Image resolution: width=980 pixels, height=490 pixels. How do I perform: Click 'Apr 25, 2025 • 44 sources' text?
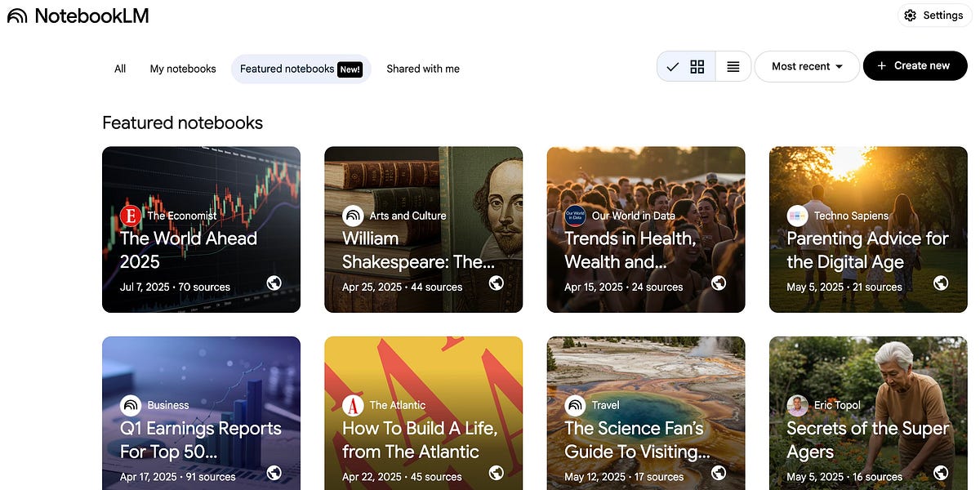tap(402, 287)
